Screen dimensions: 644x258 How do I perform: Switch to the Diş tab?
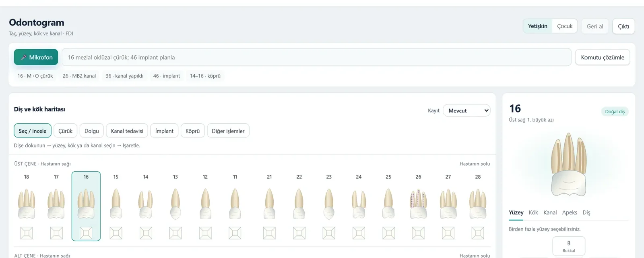586,212
